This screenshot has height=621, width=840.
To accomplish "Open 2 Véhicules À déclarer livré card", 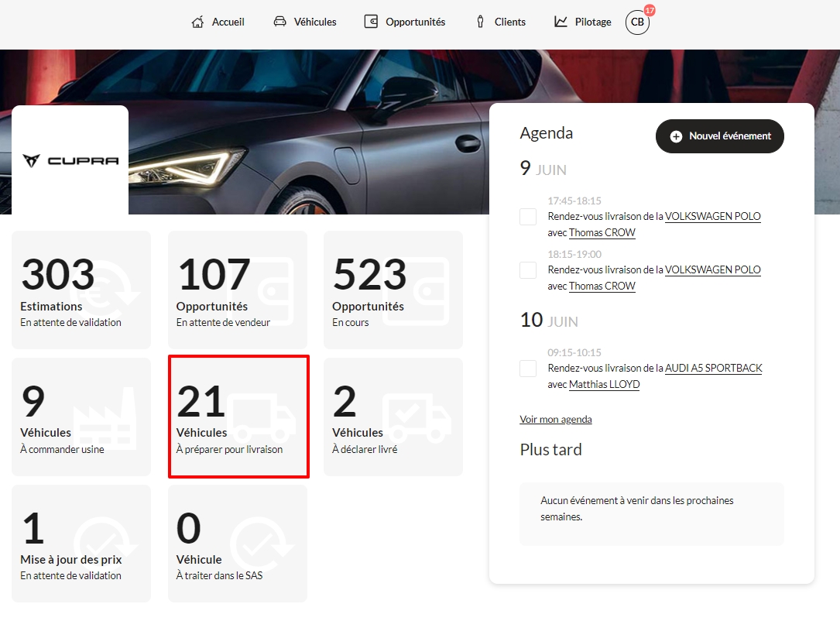I will (x=393, y=417).
